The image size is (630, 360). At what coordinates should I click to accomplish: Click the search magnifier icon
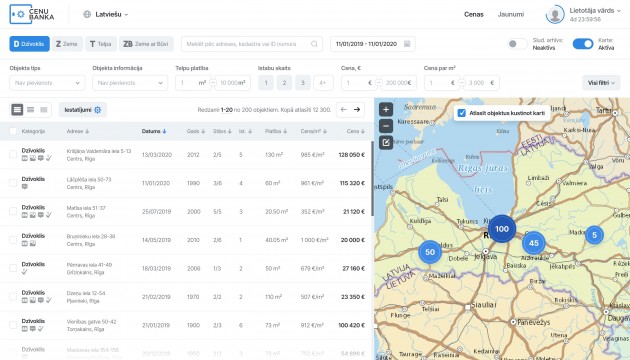tap(314, 44)
